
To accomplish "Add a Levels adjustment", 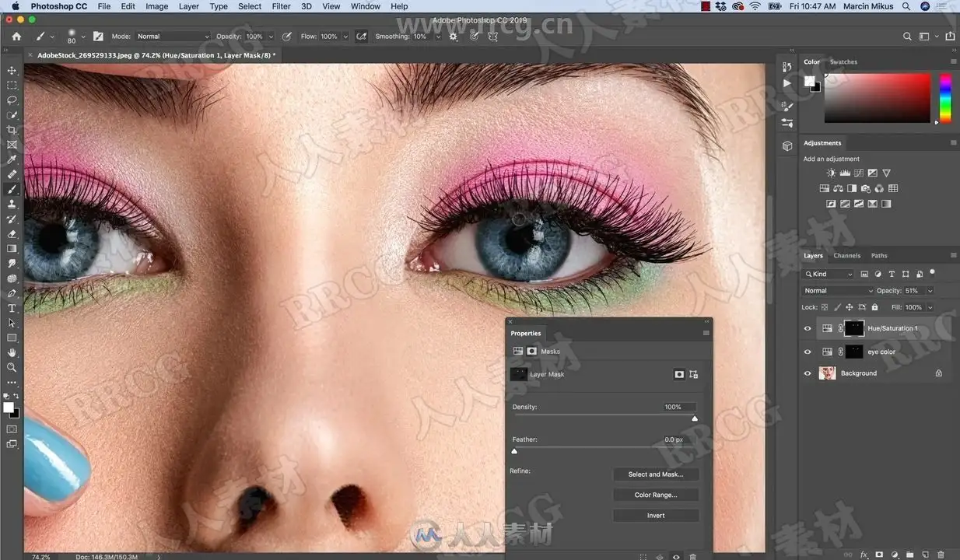I will pyautogui.click(x=845, y=173).
